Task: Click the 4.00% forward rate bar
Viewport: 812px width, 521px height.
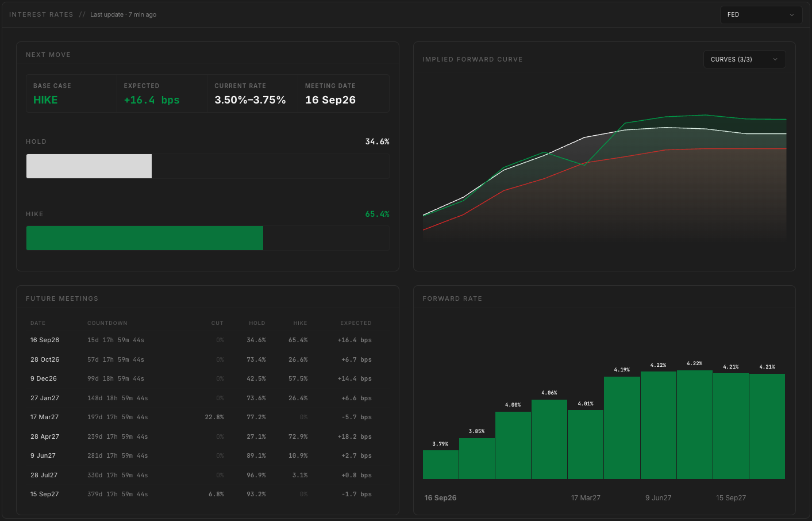Action: [x=513, y=445]
